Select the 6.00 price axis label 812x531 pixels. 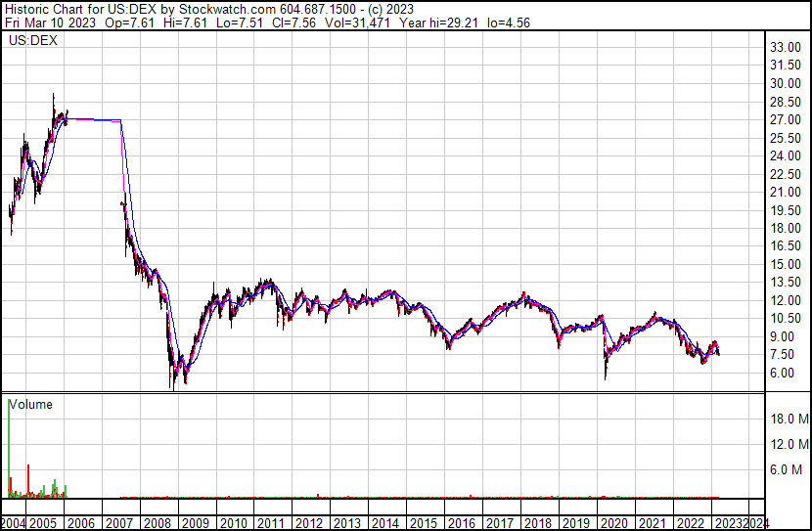point(783,373)
